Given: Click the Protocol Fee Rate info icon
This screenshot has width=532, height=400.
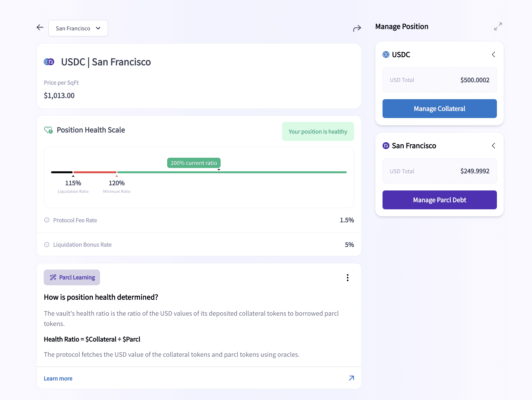Looking at the screenshot, I should coord(47,220).
